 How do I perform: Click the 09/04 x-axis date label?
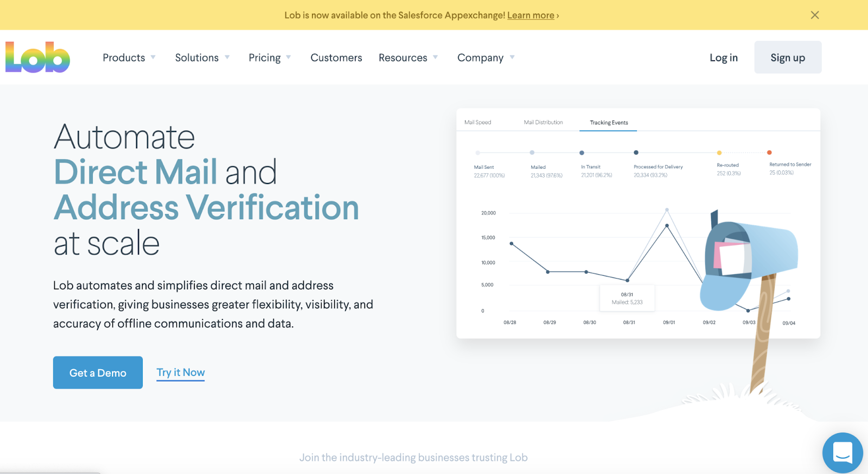[789, 323]
